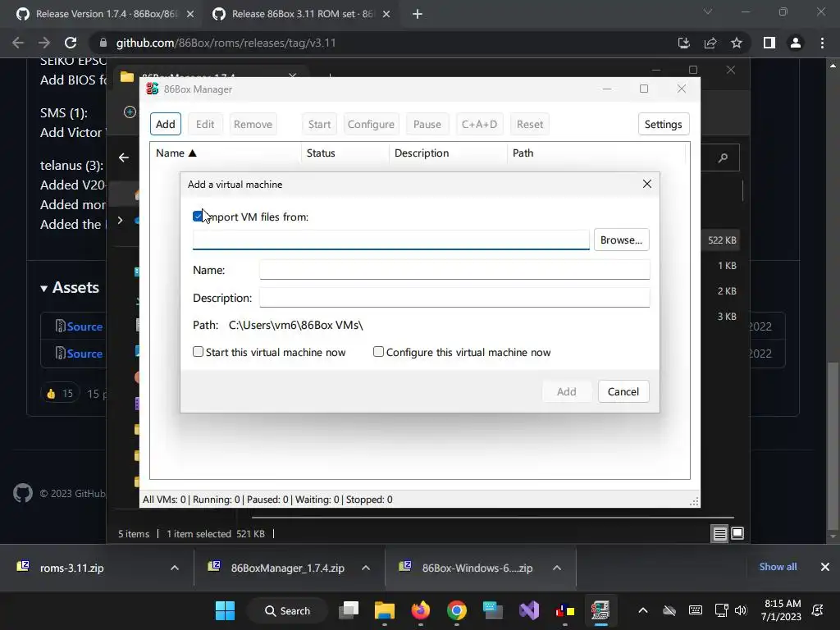
Task: Bookmark this page with the star icon
Action: (737, 43)
